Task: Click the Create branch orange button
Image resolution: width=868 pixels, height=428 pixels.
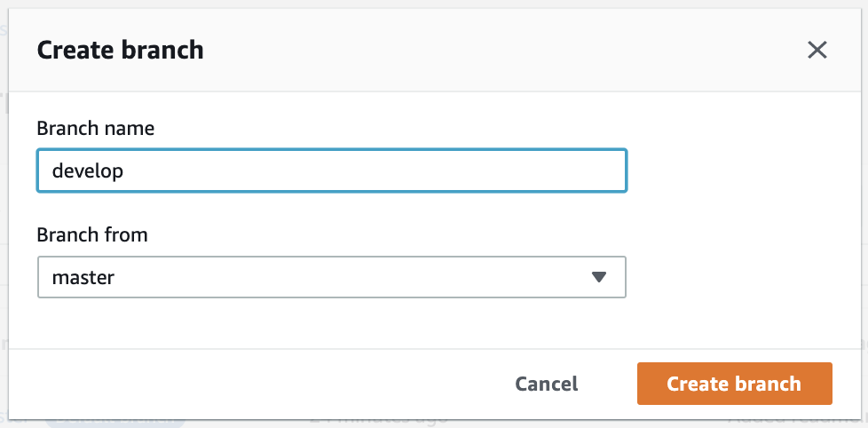Action: (734, 384)
